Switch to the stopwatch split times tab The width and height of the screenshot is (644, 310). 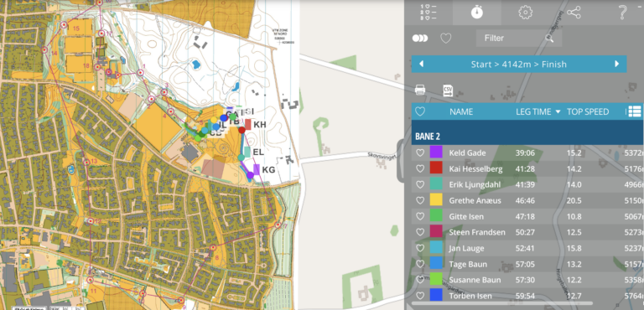click(477, 13)
